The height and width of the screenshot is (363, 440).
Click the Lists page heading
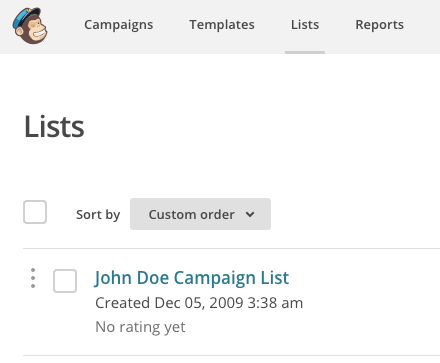[54, 127]
